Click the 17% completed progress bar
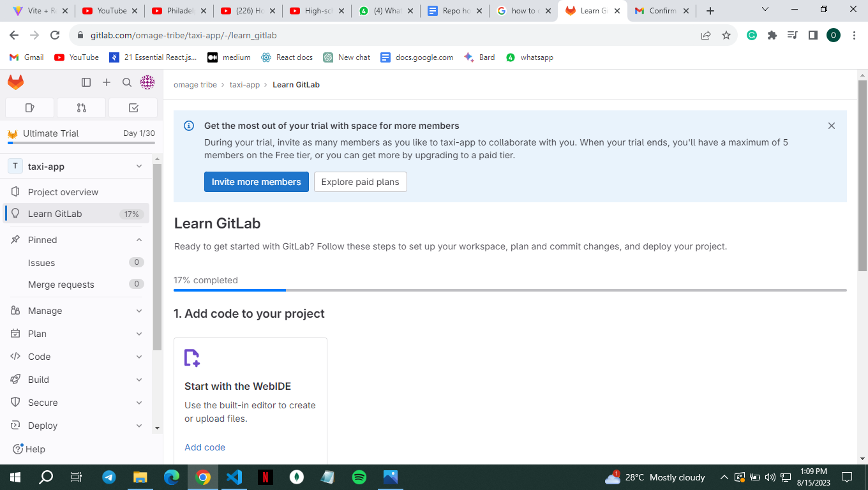868x490 pixels. (x=510, y=290)
